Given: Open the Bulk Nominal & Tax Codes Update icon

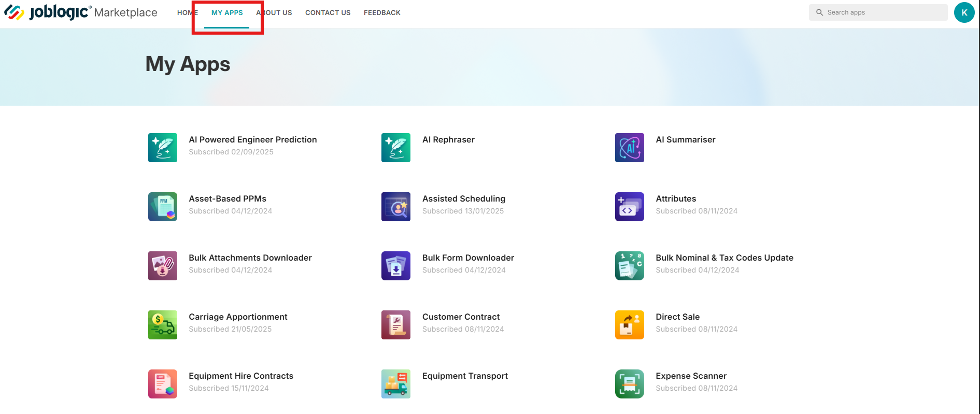Looking at the screenshot, I should pos(630,266).
